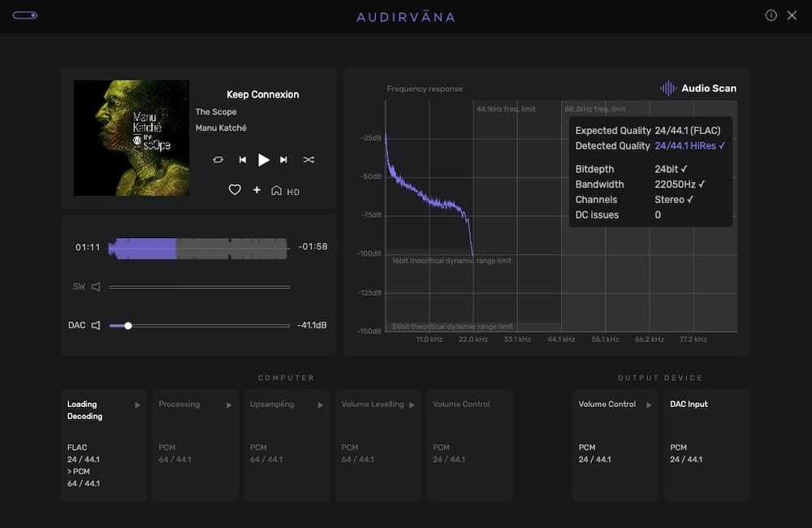Skip to next track
Screen dimensions: 812x528
pyautogui.click(x=283, y=159)
